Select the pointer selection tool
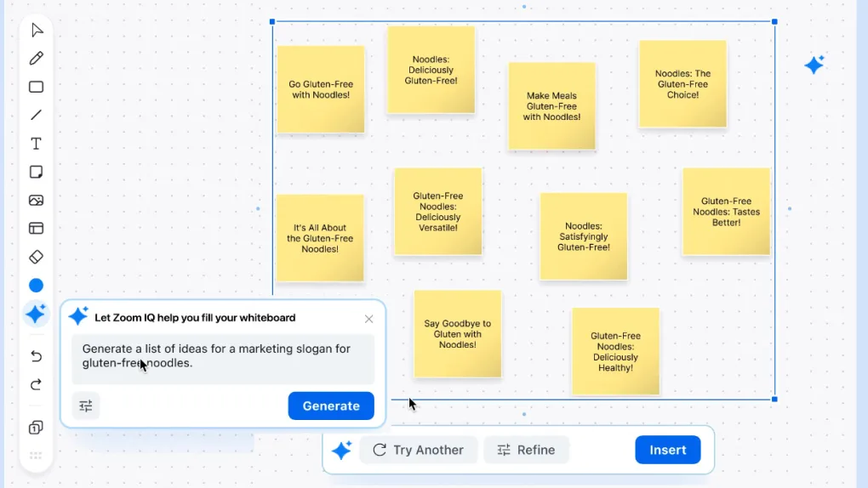This screenshot has height=488, width=868. [37, 30]
